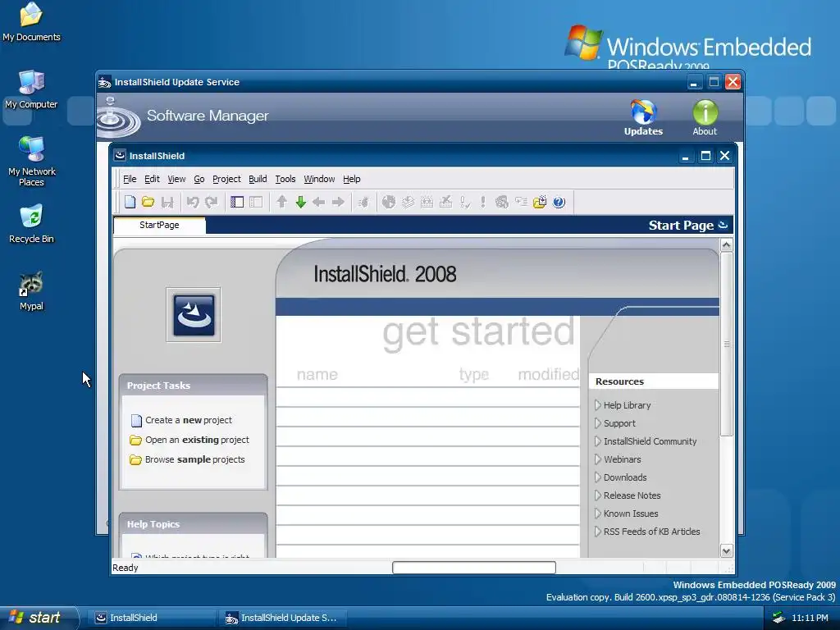Open the Help Library resource link
The image size is (840, 630).
tap(628, 405)
